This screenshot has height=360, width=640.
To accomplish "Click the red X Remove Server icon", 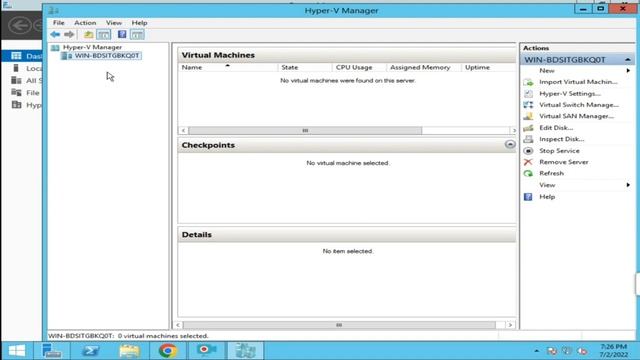I will point(528,162).
